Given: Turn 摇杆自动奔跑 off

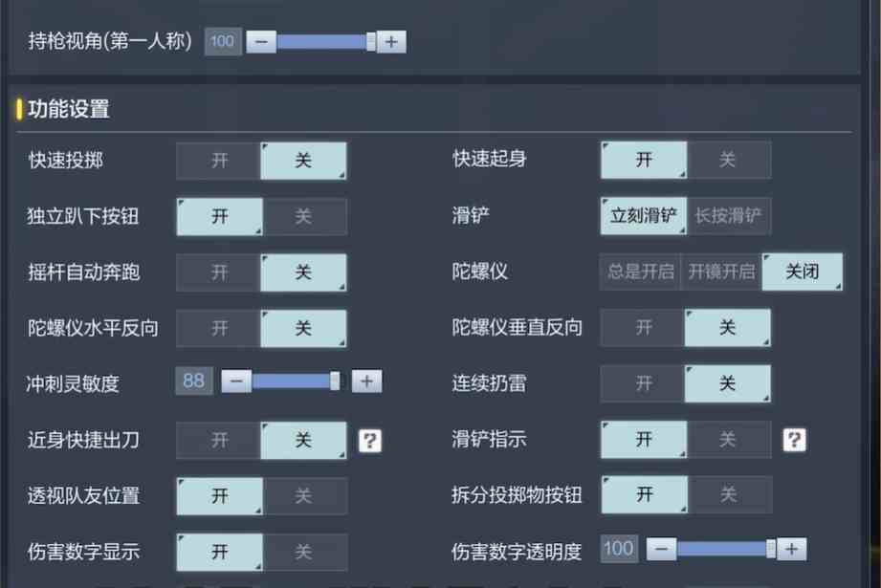Looking at the screenshot, I should 303,272.
